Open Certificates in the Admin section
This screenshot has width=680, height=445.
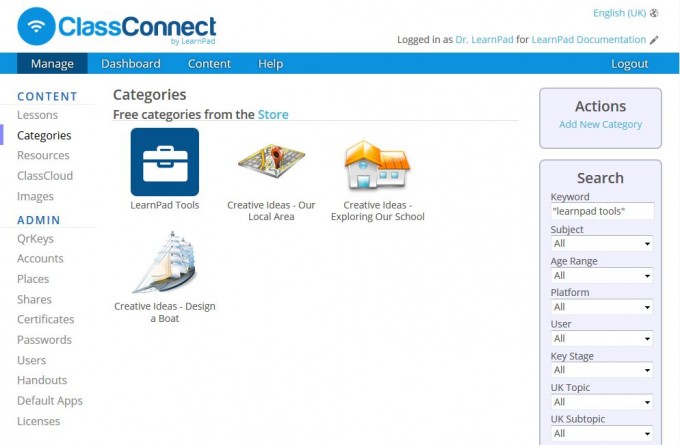[x=46, y=319]
